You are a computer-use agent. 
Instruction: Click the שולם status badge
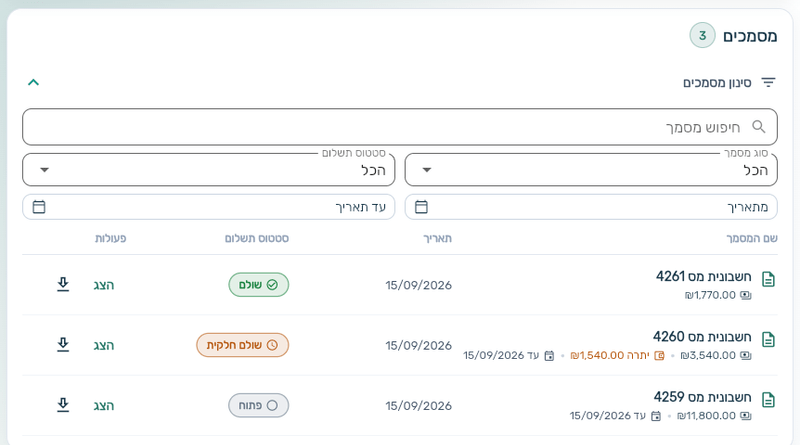[259, 285]
